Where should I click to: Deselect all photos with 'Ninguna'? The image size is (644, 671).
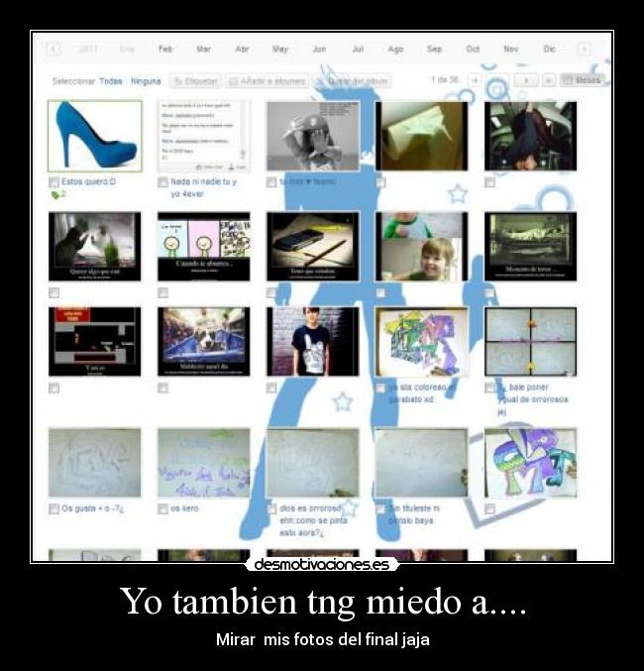point(146,81)
